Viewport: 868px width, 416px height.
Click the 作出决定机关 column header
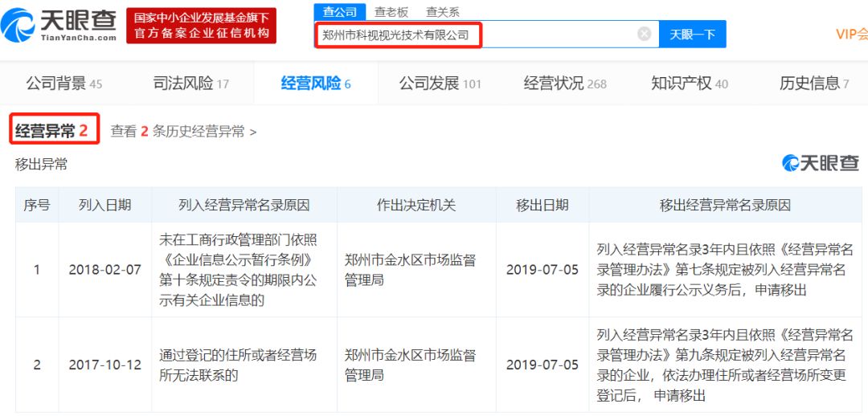(416, 206)
